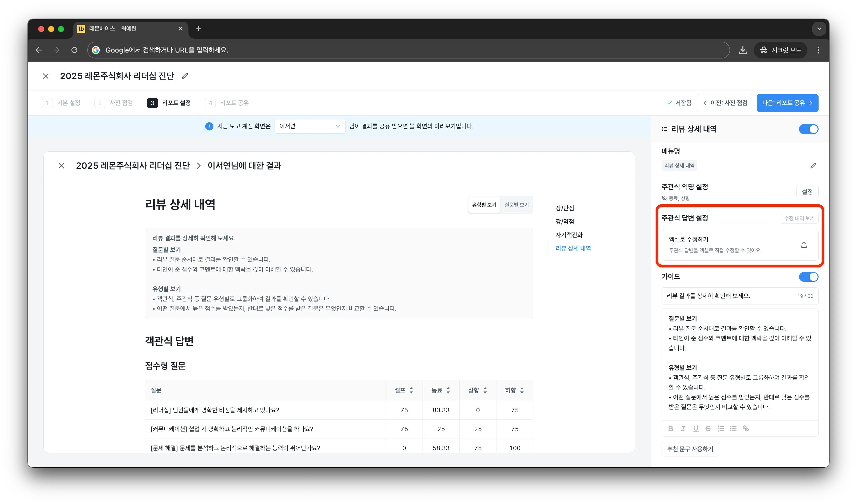This screenshot has width=857, height=504.
Task: Insert a link in the guide editor
Action: 746,429
